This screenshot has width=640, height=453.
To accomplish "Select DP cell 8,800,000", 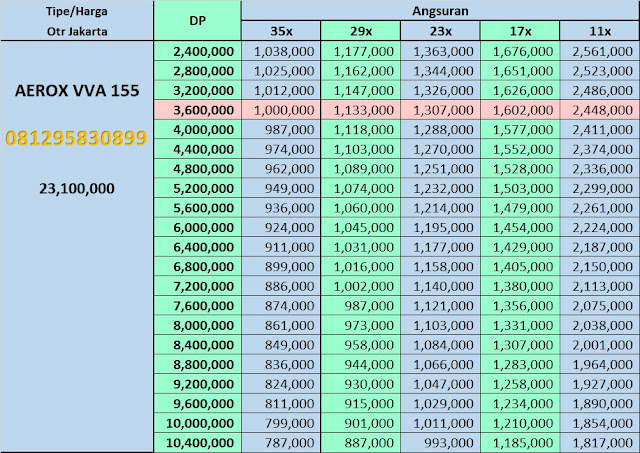I will 198,365.
